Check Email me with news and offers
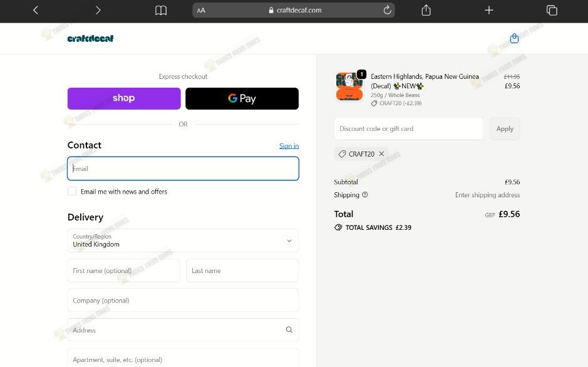Viewport: 588px width, 367px height. (x=72, y=191)
